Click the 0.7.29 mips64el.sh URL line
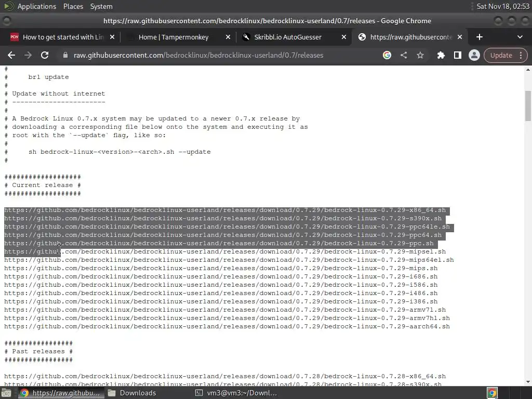The width and height of the screenshot is (532, 399). [x=229, y=260]
